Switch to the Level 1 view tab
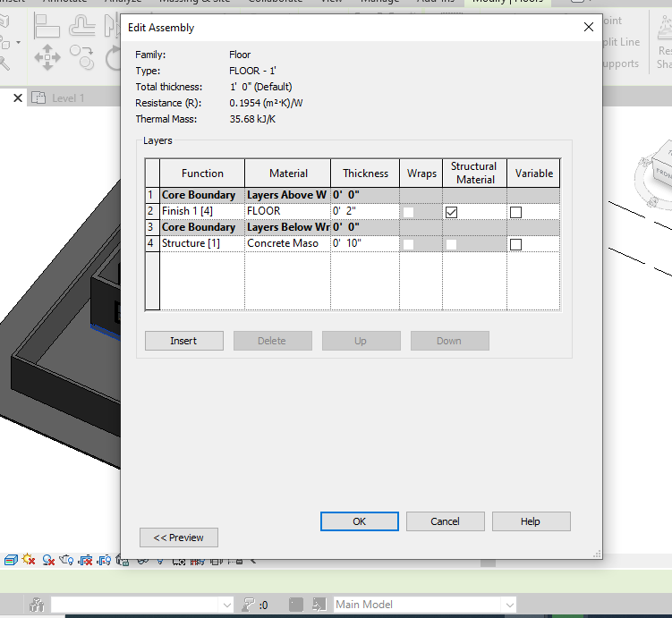The height and width of the screenshot is (618, 672). 68,98
